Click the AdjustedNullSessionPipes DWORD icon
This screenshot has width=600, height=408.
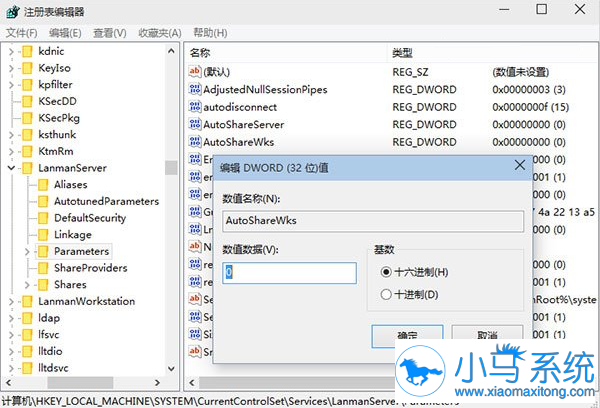tap(195, 89)
